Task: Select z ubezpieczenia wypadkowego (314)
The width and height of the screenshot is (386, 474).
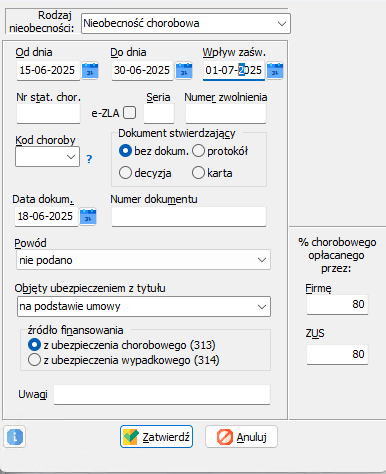Action: (34, 360)
